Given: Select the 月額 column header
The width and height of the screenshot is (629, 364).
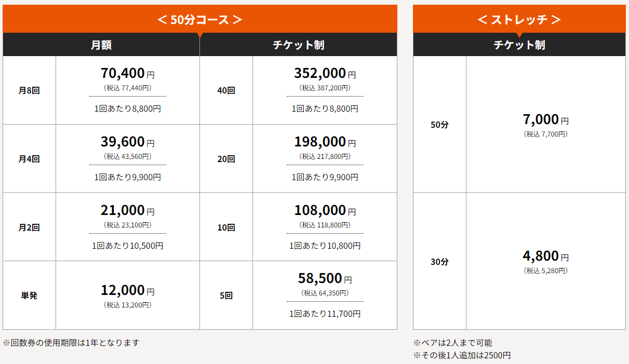Looking at the screenshot, I should point(101,45).
